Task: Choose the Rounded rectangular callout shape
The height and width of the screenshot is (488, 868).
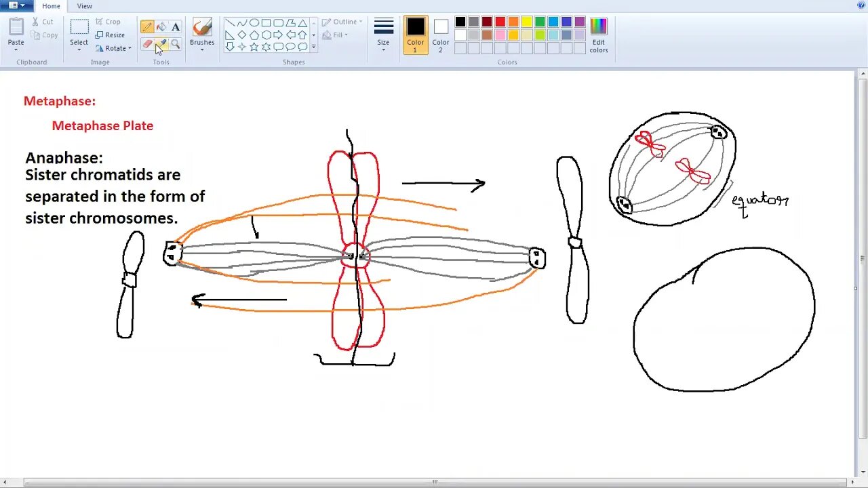Action: click(x=279, y=47)
